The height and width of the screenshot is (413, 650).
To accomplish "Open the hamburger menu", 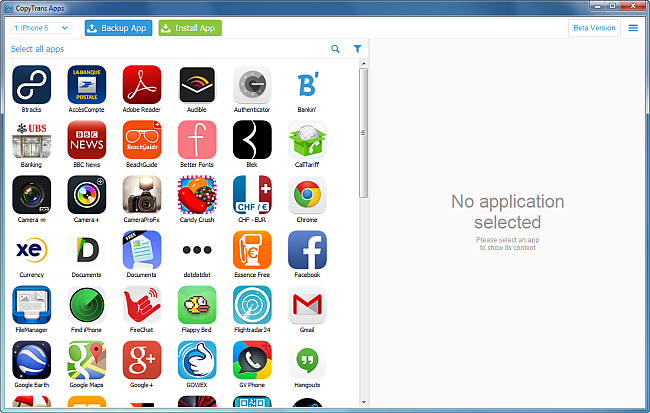I will (x=633, y=28).
